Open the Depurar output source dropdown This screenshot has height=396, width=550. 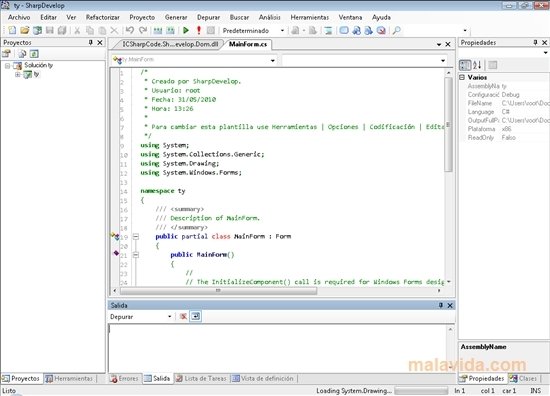[x=169, y=316]
